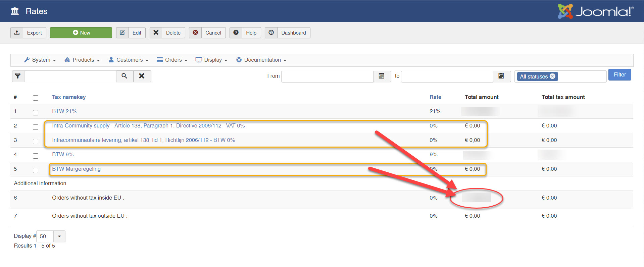
Task: Open the From date calendar picker
Action: click(382, 76)
